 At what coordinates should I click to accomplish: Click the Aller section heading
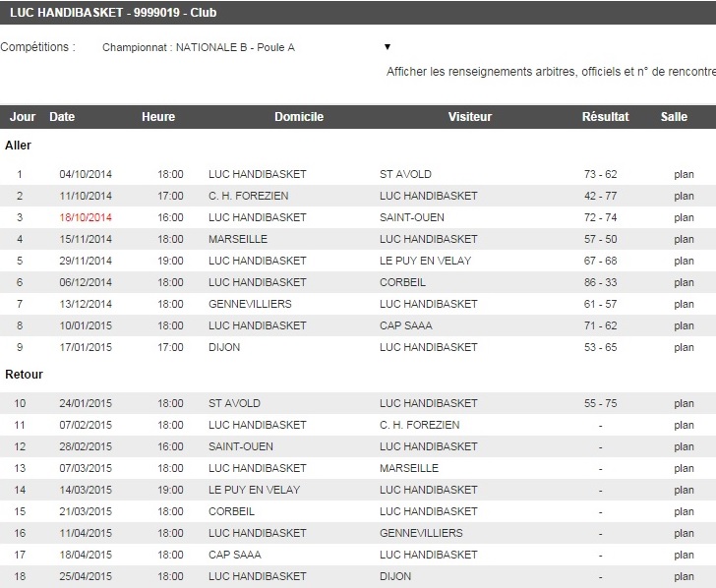tap(18, 146)
